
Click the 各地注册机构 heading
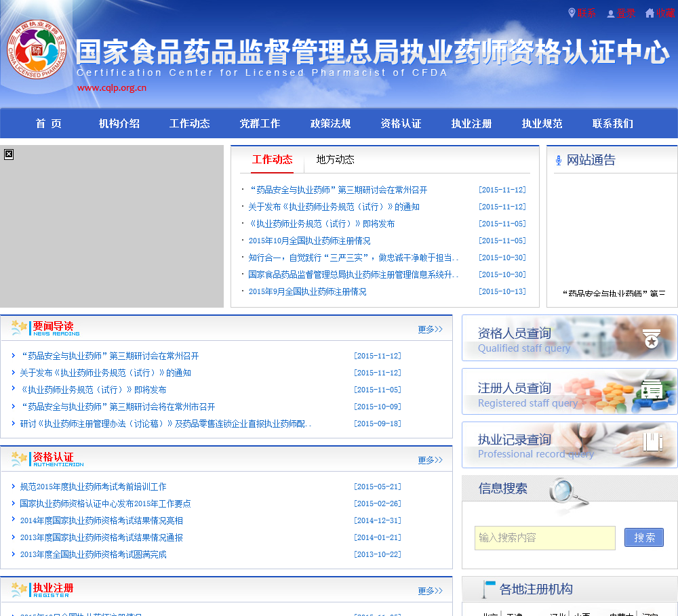(536, 589)
